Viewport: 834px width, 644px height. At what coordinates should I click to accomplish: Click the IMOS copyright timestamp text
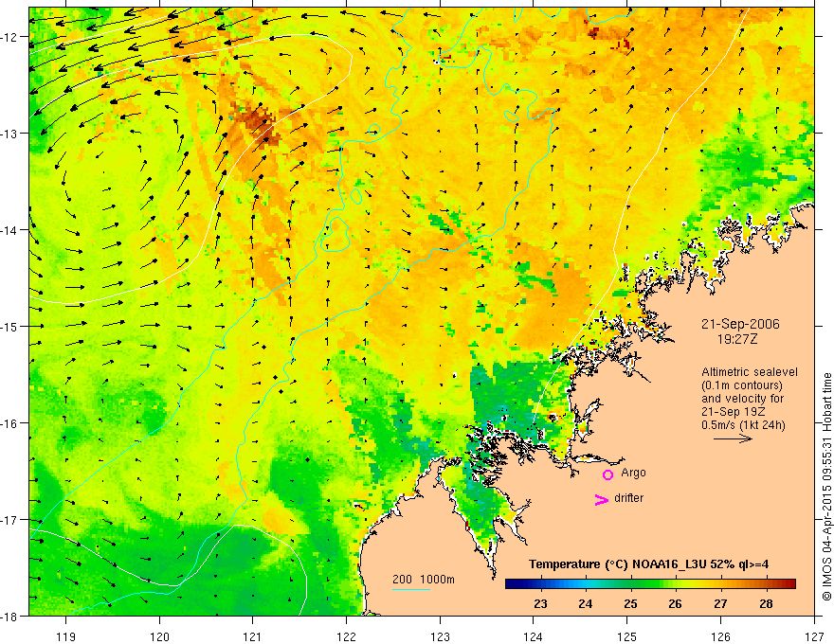(826, 487)
